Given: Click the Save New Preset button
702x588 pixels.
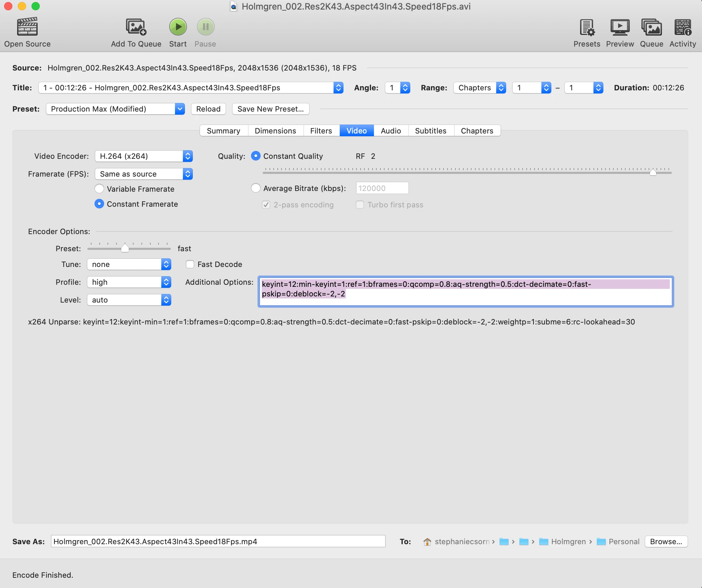Looking at the screenshot, I should point(271,109).
